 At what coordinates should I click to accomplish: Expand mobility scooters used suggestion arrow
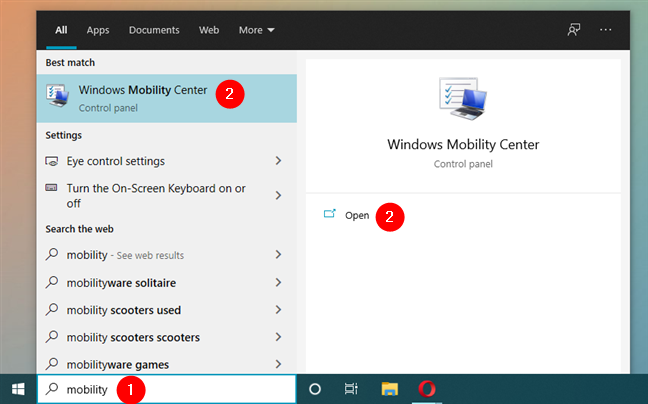click(278, 310)
